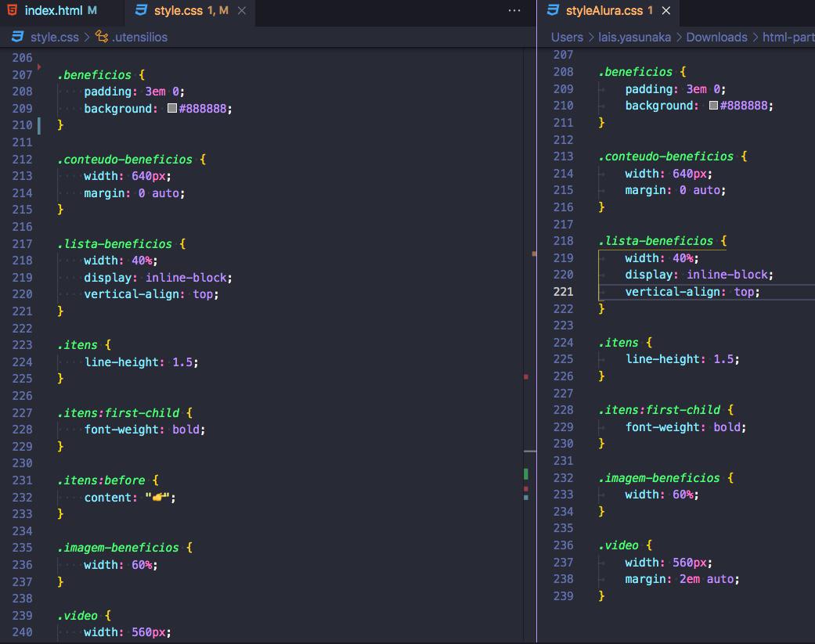Switch to the style.css tab
Screen dimensions: 815x644
[190, 10]
